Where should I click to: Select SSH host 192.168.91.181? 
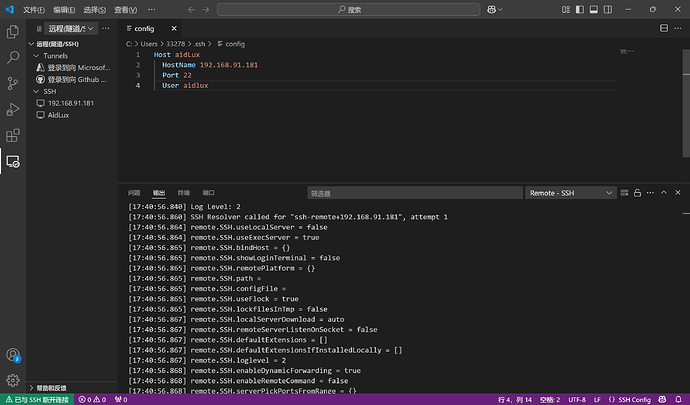coord(72,103)
